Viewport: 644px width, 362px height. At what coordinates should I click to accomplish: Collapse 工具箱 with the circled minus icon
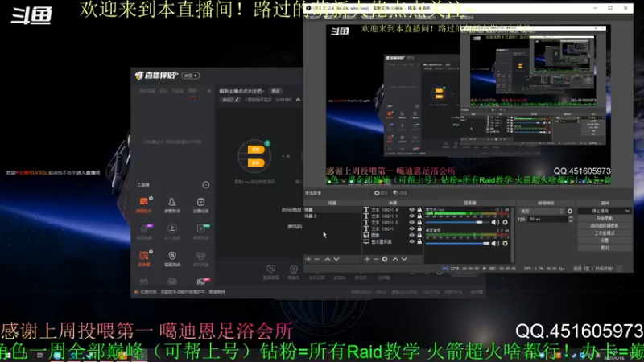tap(206, 185)
